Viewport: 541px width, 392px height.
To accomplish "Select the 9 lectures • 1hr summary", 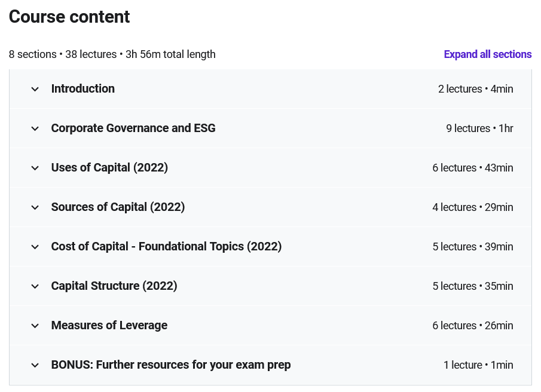I will (x=479, y=128).
